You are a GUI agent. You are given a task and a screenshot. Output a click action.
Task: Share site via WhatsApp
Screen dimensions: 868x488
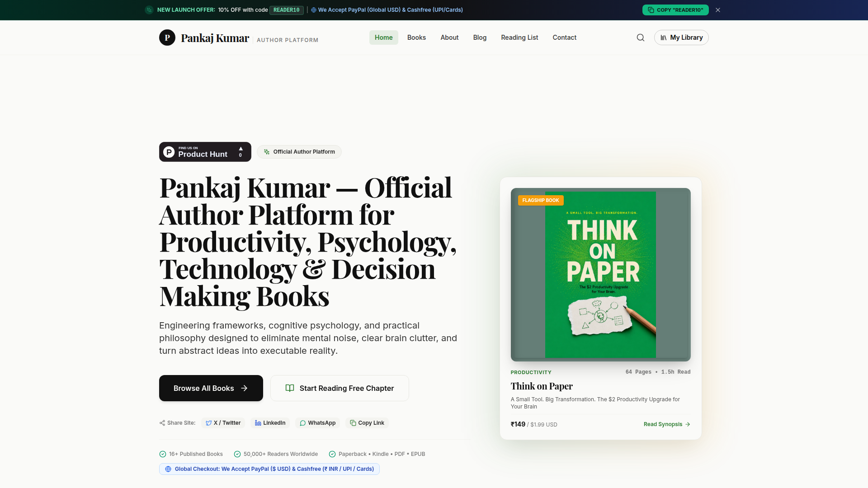pyautogui.click(x=318, y=423)
